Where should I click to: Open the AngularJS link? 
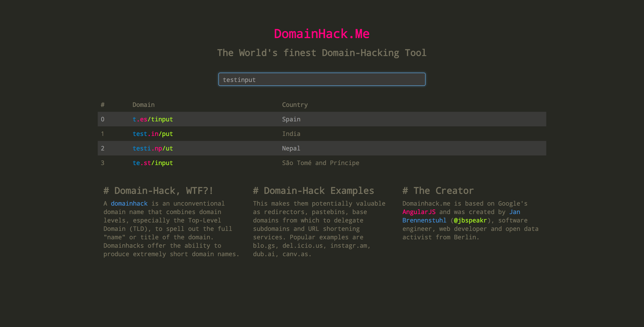coord(419,212)
